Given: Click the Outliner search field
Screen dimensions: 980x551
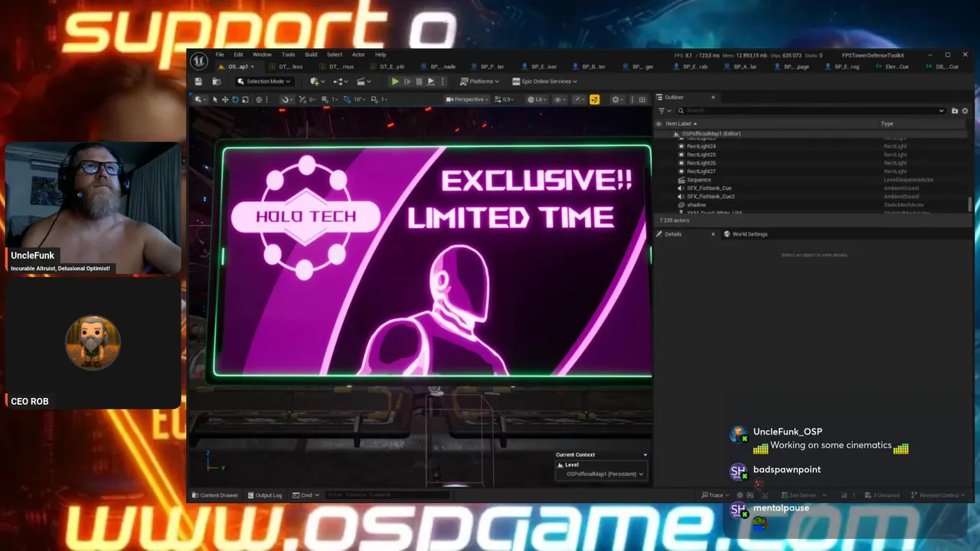Looking at the screenshot, I should (x=810, y=111).
